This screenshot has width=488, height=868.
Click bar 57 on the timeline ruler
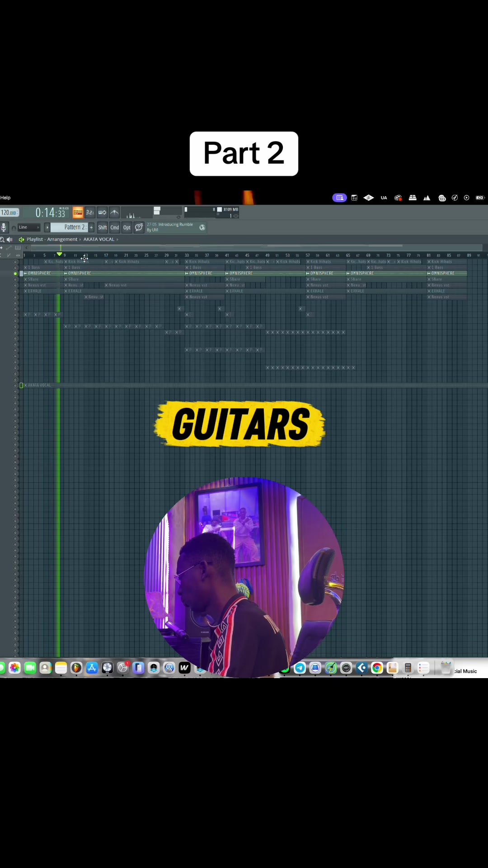308,255
